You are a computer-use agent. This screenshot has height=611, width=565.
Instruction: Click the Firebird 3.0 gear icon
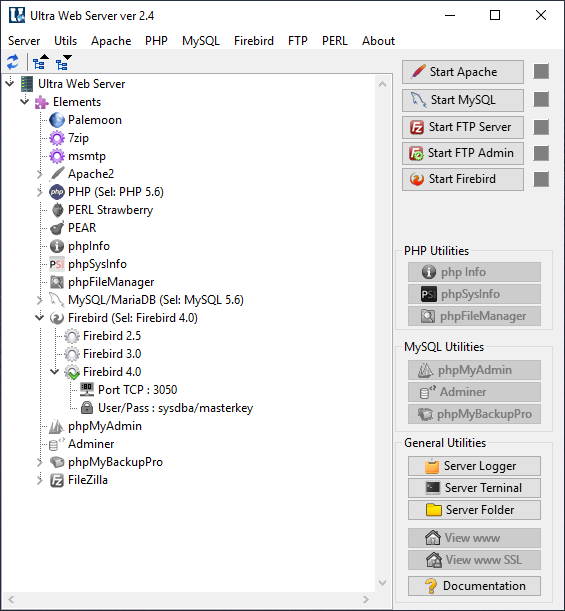pos(72,354)
